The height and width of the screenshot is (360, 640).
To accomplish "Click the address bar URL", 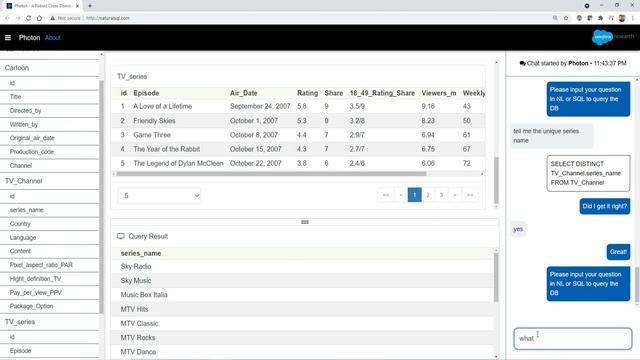I will [108, 18].
